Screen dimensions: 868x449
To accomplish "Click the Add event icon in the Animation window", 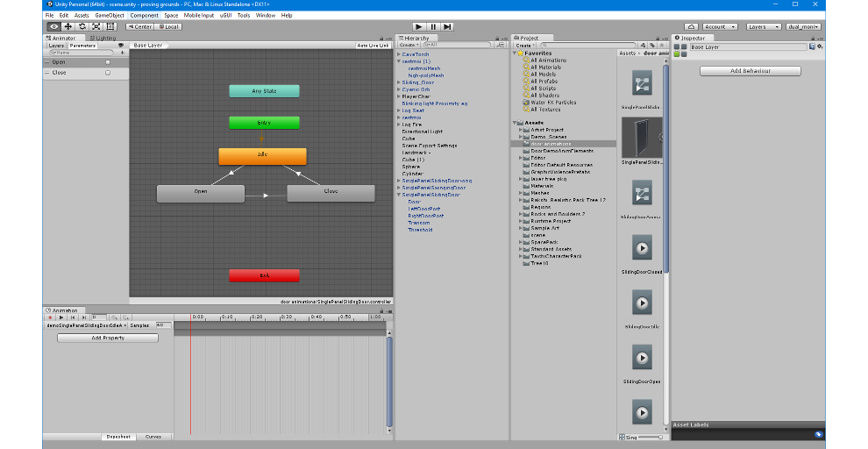I will coord(126,317).
